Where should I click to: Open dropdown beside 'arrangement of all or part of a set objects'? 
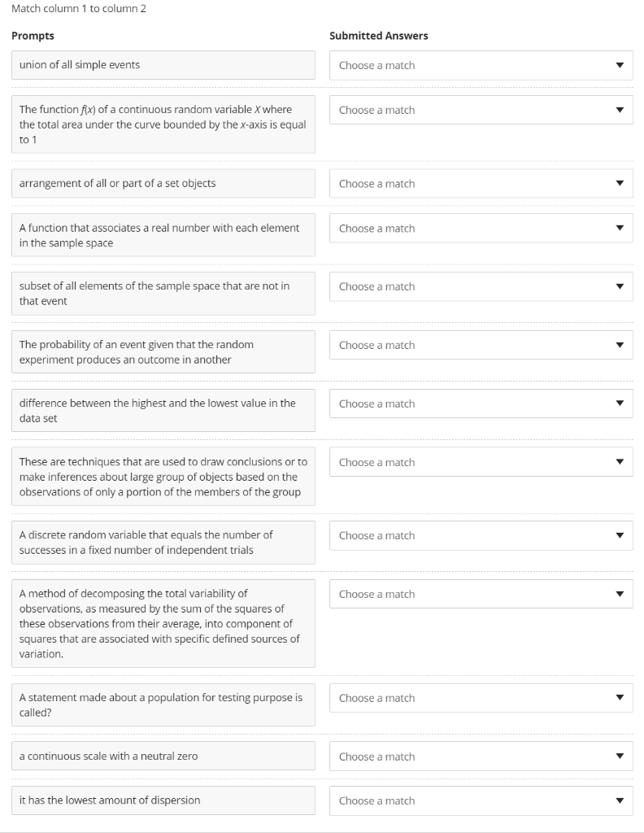pos(480,184)
